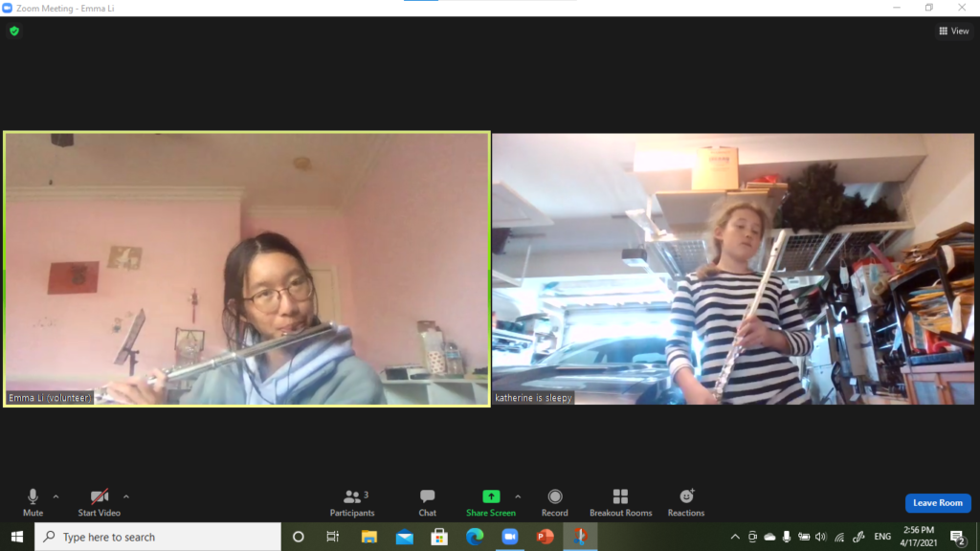
Task: Leave Room blue button
Action: [x=938, y=503]
